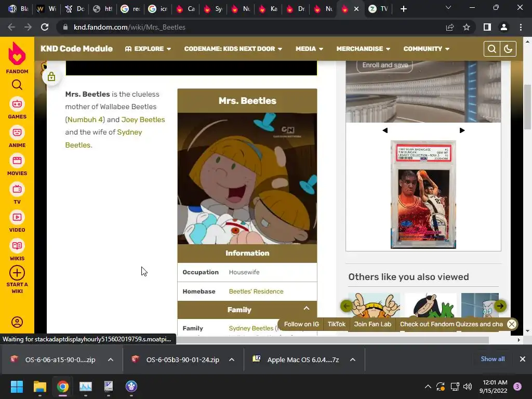The width and height of the screenshot is (532, 399).
Task: Click the Join Fan Lab button
Action: pyautogui.click(x=373, y=324)
